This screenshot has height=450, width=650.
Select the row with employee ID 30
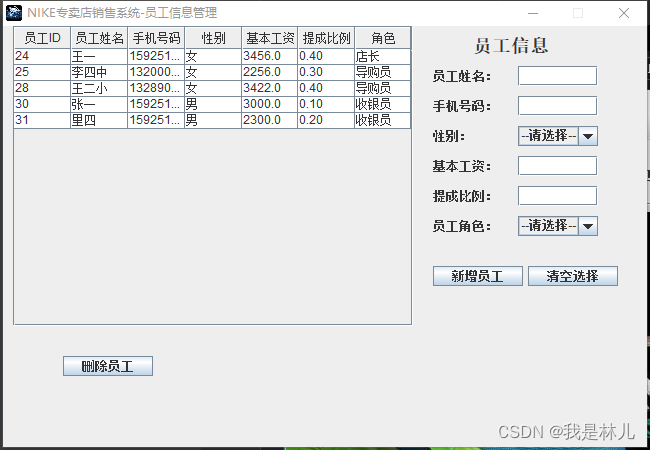tap(212, 104)
